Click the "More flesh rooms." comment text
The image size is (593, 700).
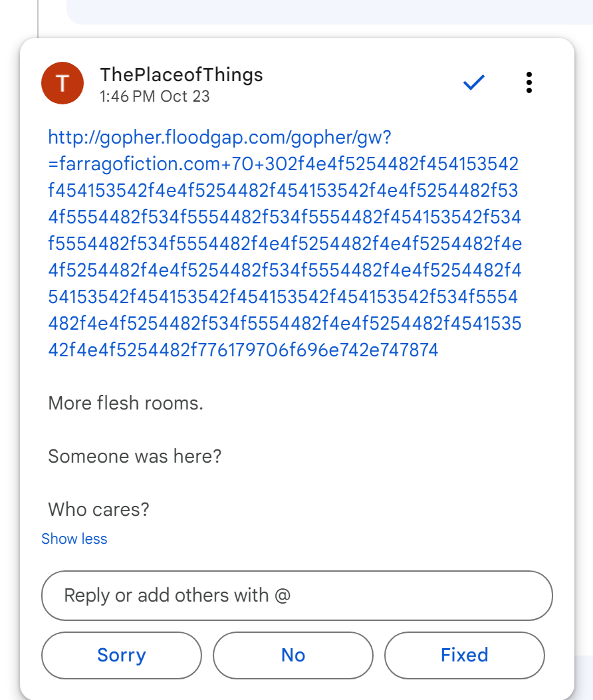[x=126, y=403]
